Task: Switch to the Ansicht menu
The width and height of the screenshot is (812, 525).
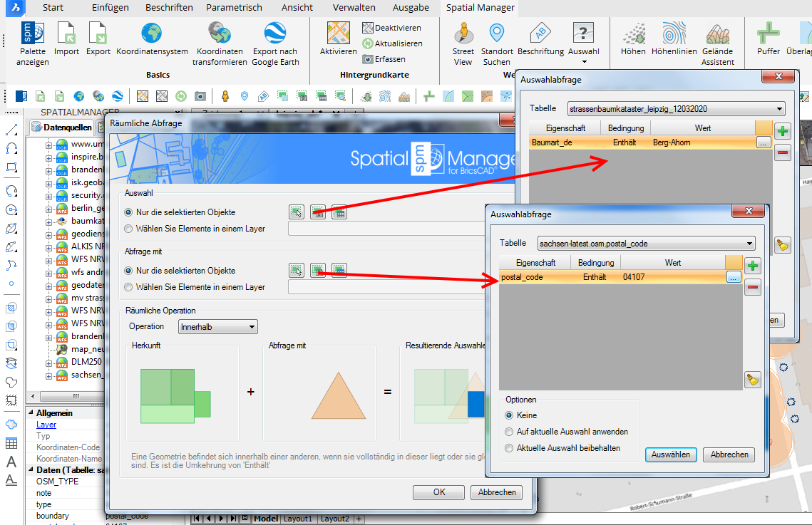Action: pyautogui.click(x=297, y=8)
